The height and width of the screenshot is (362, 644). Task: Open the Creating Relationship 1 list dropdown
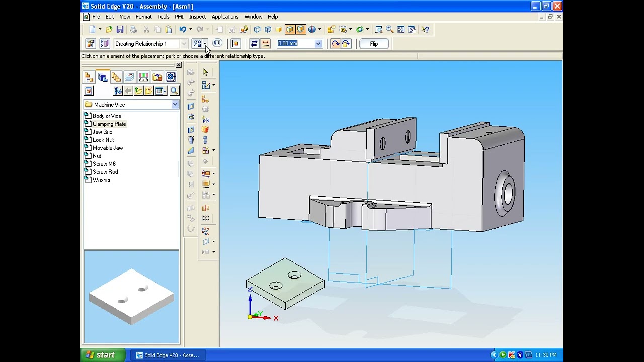click(184, 44)
